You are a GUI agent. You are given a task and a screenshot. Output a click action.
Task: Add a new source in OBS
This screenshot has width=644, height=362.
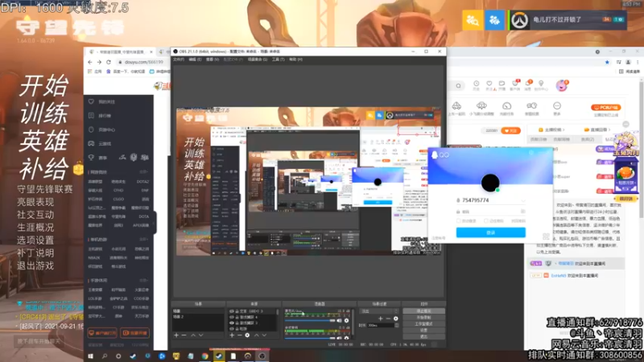232,335
